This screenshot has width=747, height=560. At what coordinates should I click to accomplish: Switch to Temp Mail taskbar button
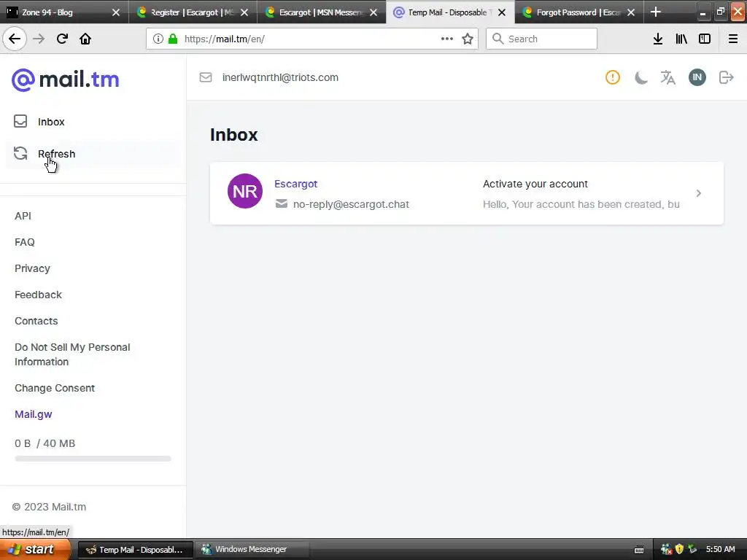point(135,550)
